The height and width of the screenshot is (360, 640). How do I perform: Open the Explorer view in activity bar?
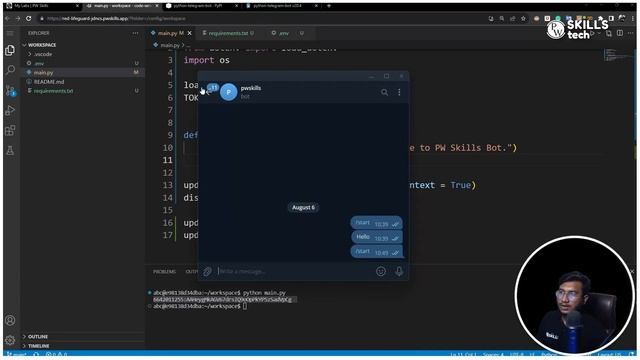10,50
